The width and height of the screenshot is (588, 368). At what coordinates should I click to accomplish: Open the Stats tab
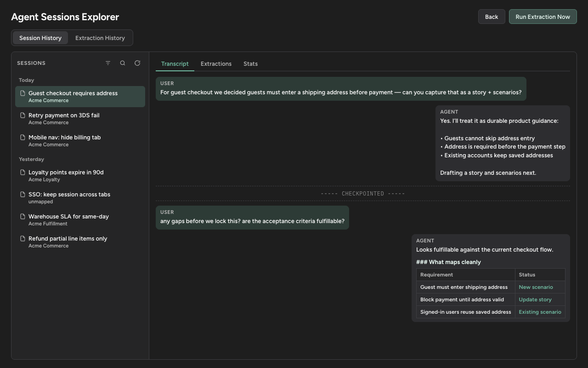tap(250, 64)
